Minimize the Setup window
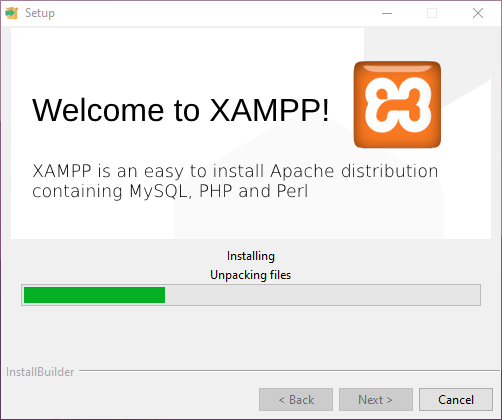Screen dimensions: 502x420 (387, 13)
